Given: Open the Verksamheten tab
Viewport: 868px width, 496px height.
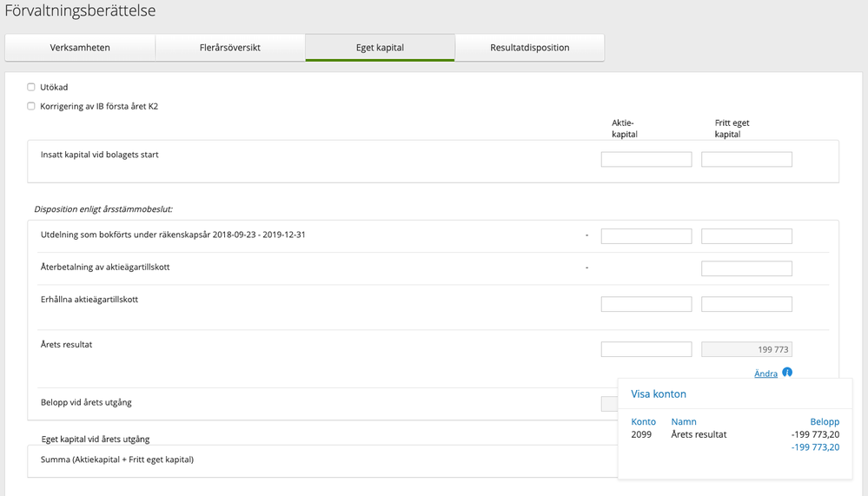Looking at the screenshot, I should tap(80, 48).
